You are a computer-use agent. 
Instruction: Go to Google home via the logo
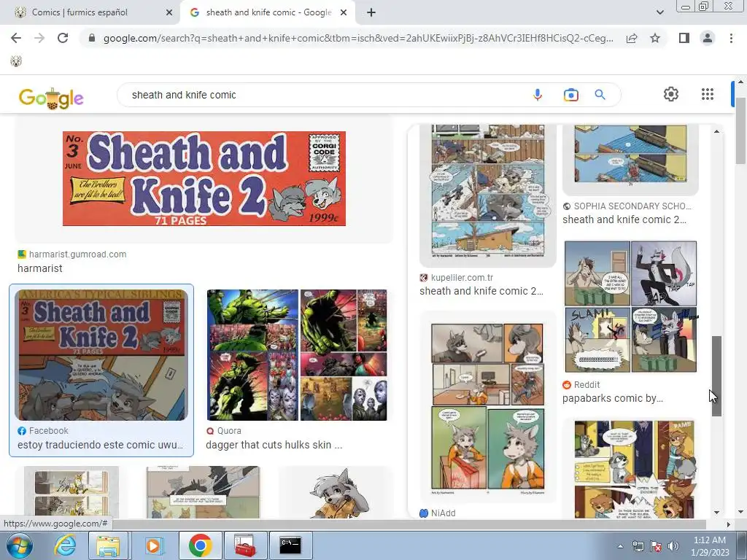pos(51,98)
